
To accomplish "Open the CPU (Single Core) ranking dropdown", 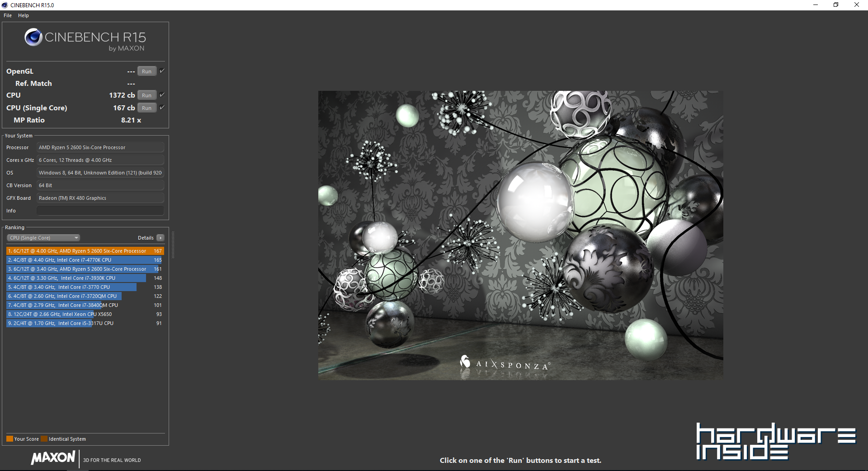I will pos(43,238).
